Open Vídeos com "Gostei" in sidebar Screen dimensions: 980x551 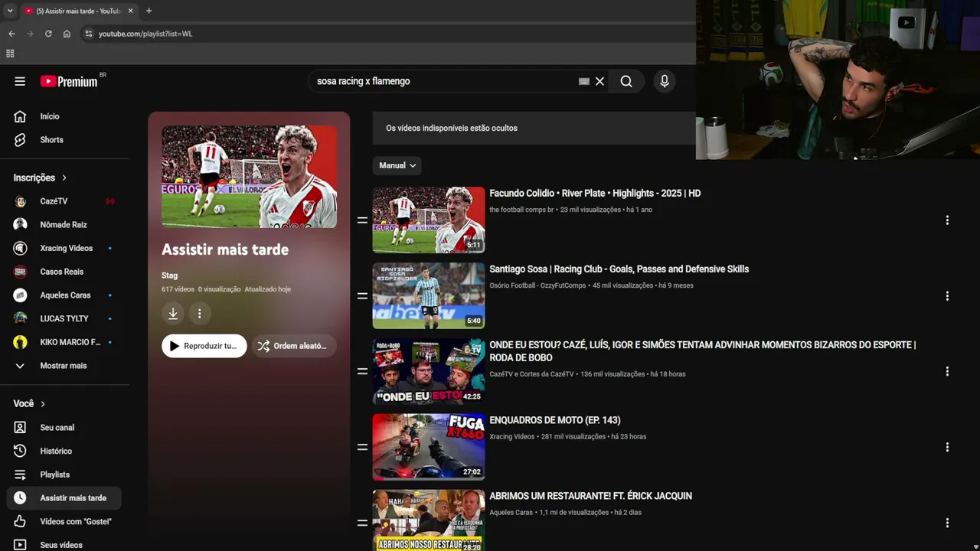[x=64, y=522]
